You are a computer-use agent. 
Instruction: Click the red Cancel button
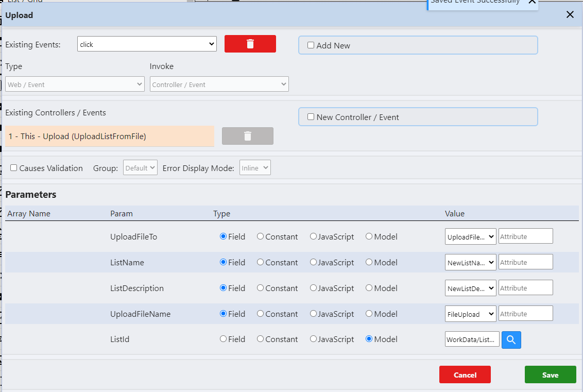pos(465,374)
